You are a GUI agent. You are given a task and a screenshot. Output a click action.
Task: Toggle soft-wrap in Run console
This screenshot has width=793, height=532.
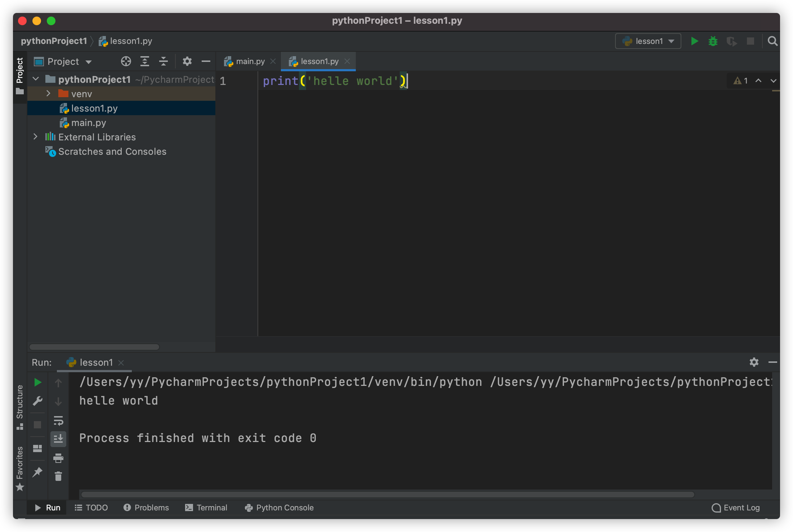click(58, 420)
